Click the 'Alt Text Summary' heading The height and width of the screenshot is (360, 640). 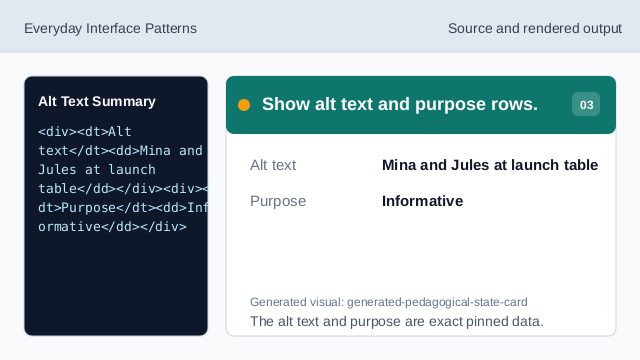pos(97,101)
